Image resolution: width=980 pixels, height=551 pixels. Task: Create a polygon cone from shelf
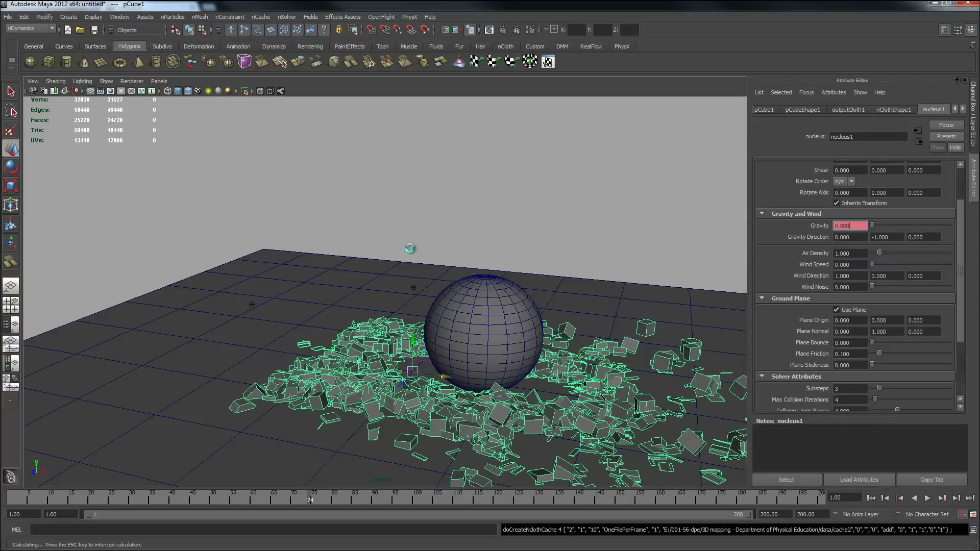pyautogui.click(x=84, y=62)
